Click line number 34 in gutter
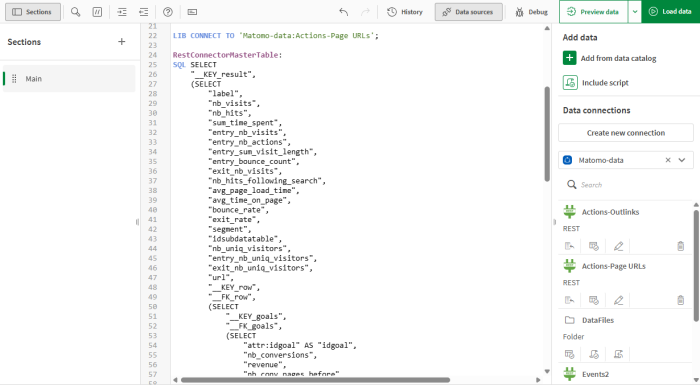 pyautogui.click(x=153, y=152)
